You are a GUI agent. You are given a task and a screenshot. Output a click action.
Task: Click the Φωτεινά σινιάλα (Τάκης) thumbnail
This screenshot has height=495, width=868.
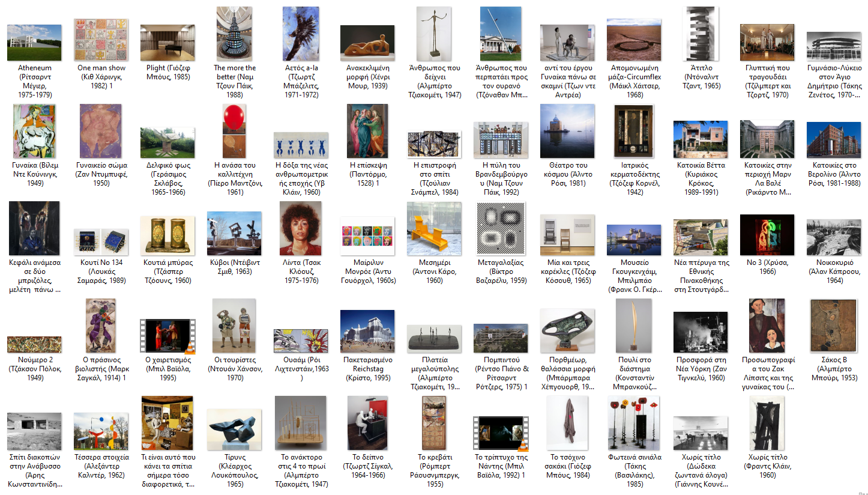point(634,423)
